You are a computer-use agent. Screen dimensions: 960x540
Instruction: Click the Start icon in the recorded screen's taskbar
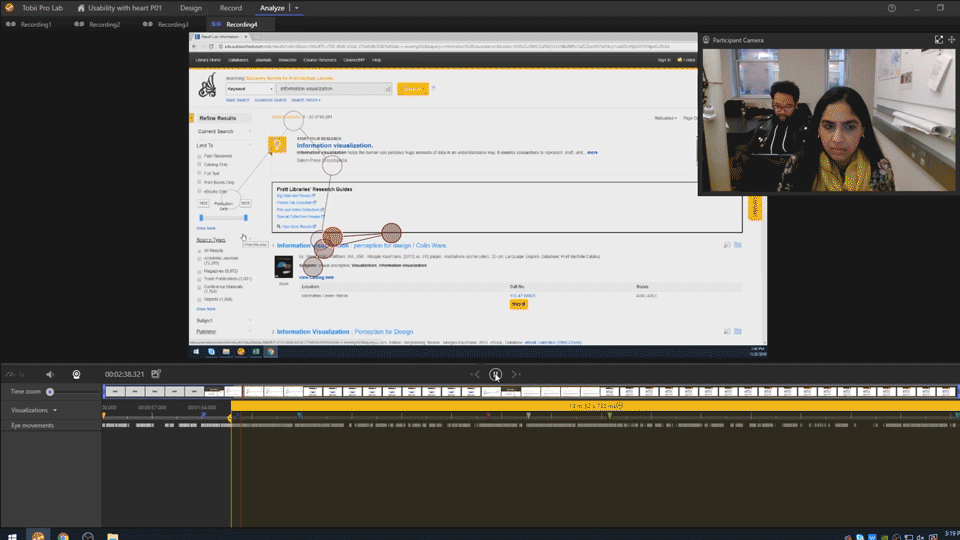pos(197,351)
